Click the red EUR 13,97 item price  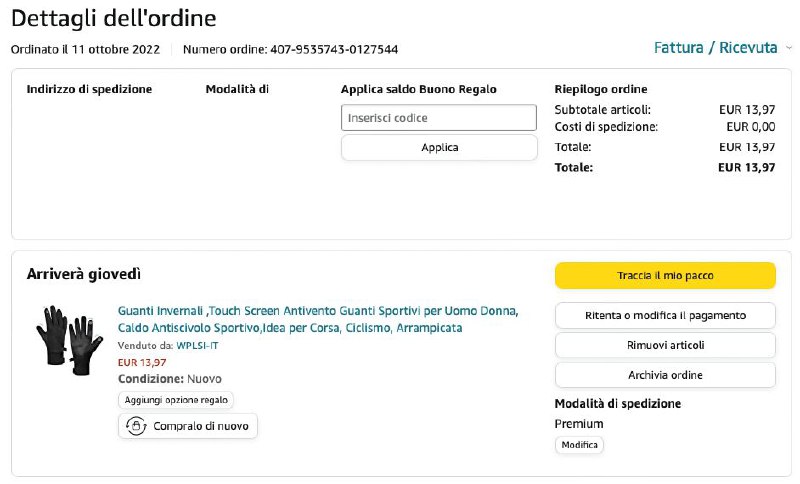click(142, 362)
